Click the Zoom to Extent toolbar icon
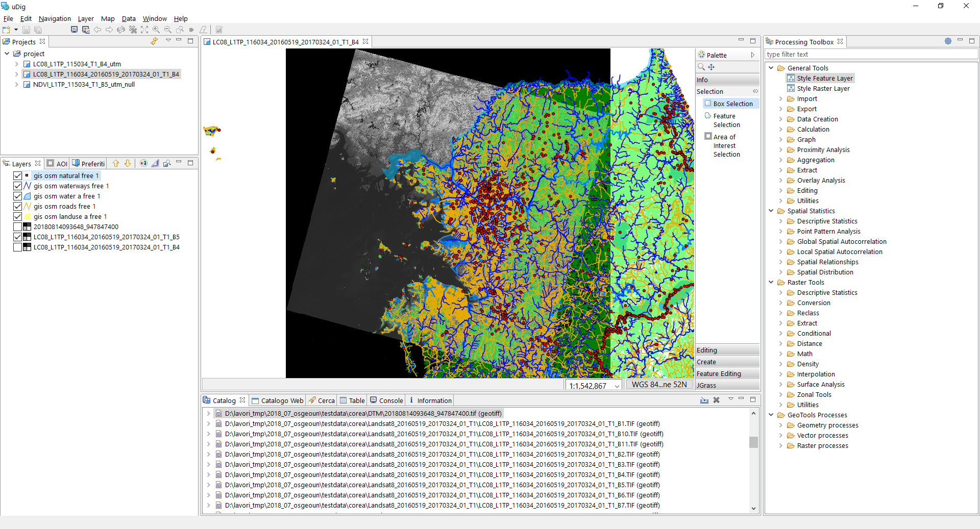This screenshot has height=529, width=980. (144, 30)
